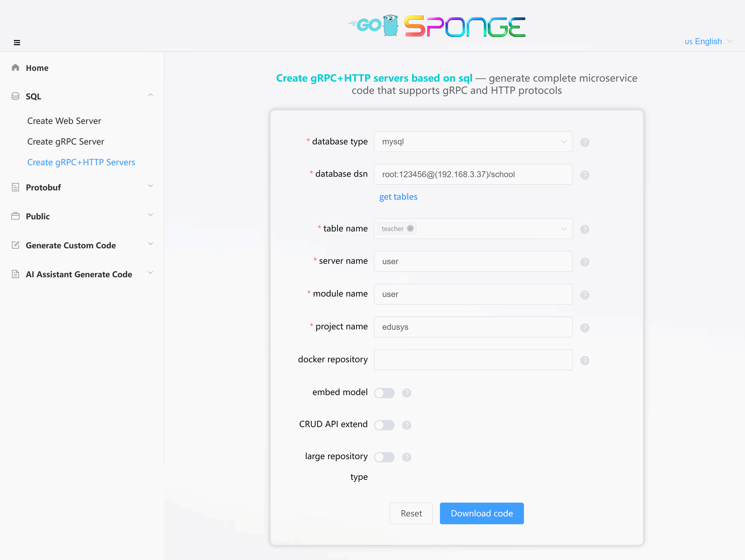Enable the embed model switch
The image size is (745, 560).
[384, 393]
